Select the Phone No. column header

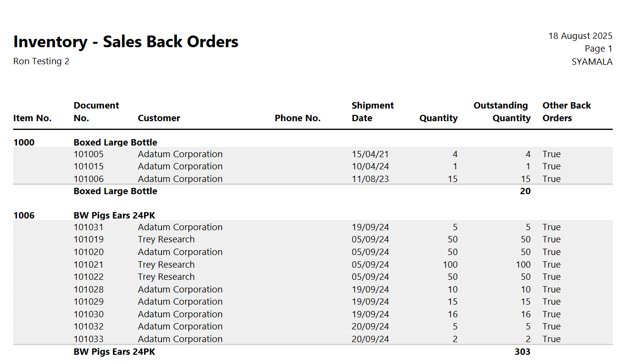[x=297, y=118]
